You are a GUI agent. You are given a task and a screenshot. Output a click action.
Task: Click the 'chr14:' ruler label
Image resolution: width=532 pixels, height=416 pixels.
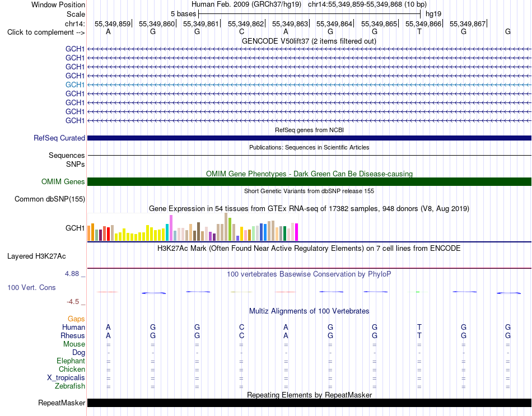pos(75,24)
